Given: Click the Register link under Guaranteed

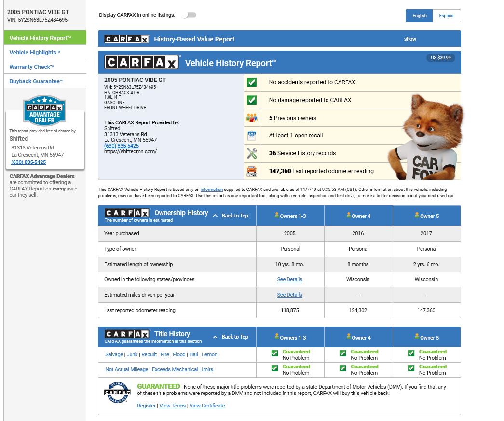Looking at the screenshot, I should [x=146, y=406].
